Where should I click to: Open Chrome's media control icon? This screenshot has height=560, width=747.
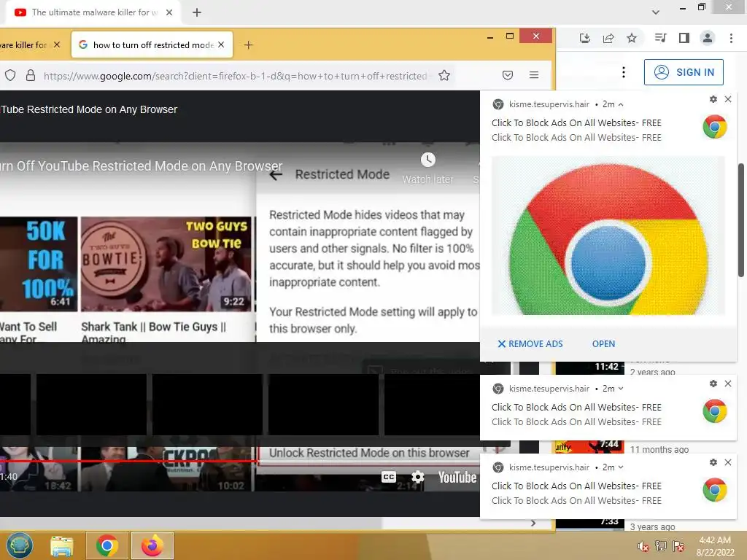click(x=660, y=38)
